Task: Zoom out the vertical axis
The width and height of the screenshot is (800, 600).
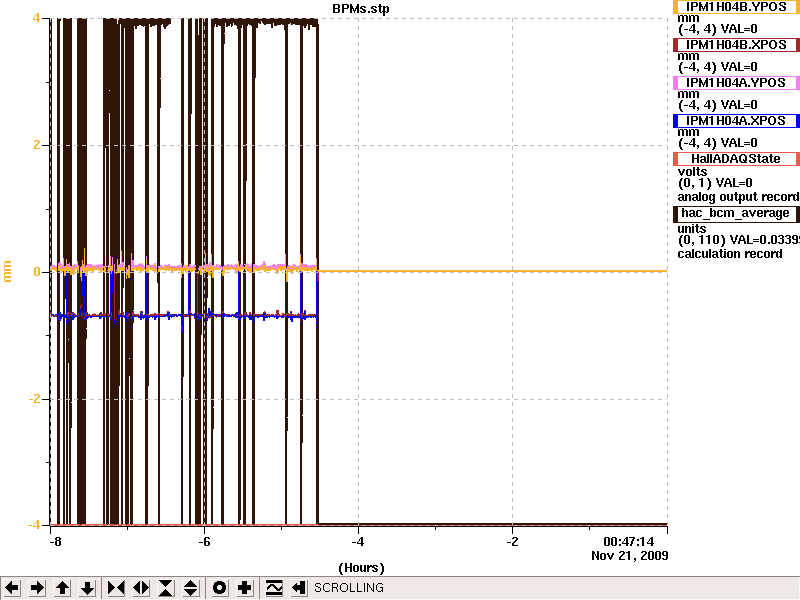Action: click(x=191, y=588)
